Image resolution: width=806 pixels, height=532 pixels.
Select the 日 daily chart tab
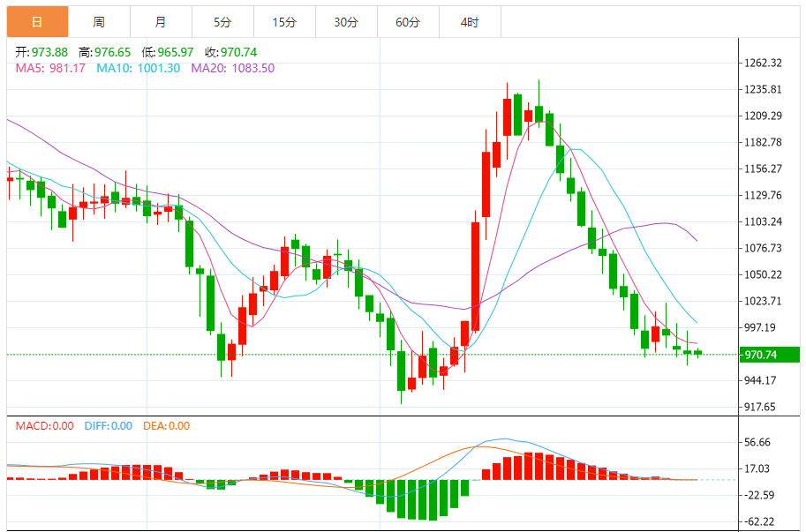coord(38,22)
